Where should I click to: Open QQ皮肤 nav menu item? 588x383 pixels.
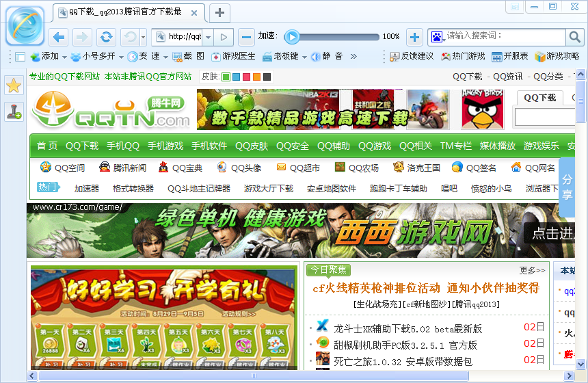(x=252, y=146)
